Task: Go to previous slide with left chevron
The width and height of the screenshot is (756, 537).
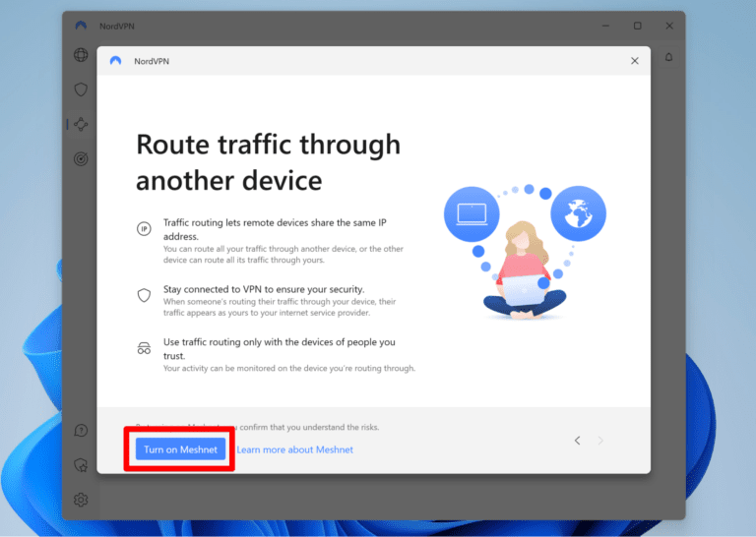Action: click(x=578, y=441)
